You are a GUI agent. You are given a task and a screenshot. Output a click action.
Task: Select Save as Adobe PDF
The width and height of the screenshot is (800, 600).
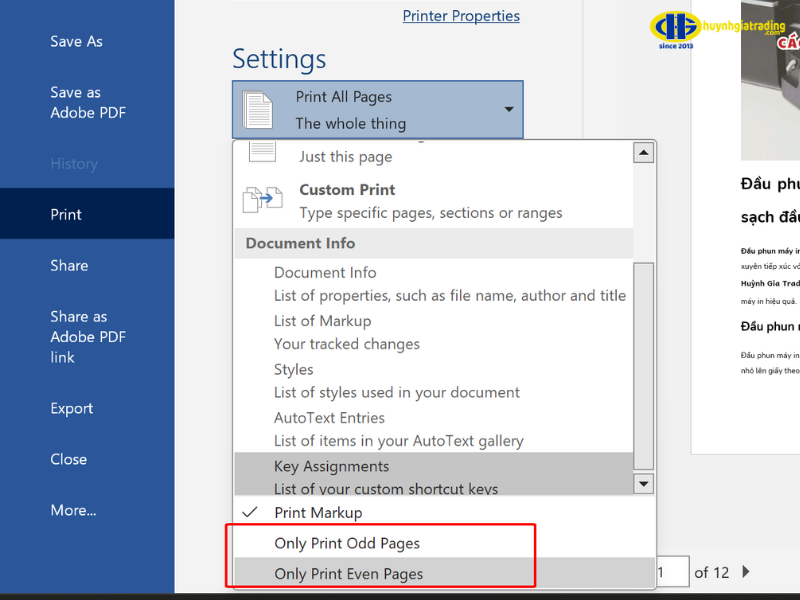pyautogui.click(x=87, y=102)
